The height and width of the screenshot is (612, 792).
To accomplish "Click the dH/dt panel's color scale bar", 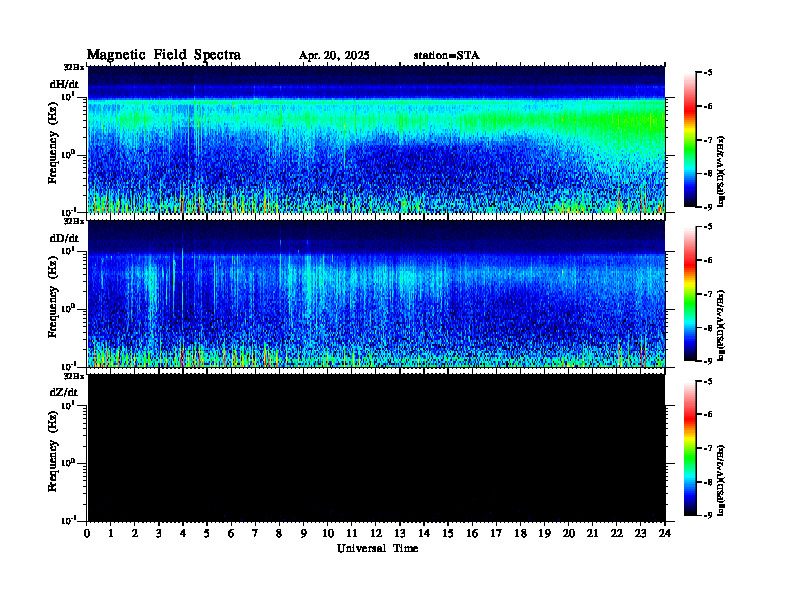I will 690,140.
